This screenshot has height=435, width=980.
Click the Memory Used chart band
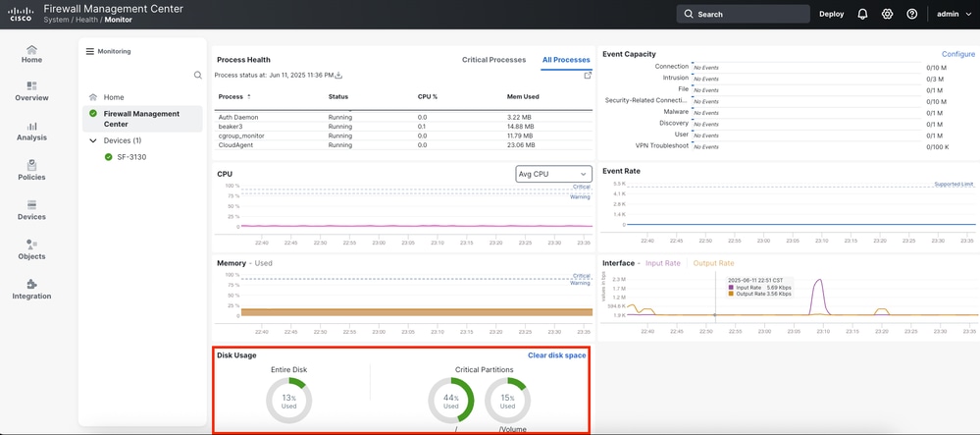(x=416, y=311)
